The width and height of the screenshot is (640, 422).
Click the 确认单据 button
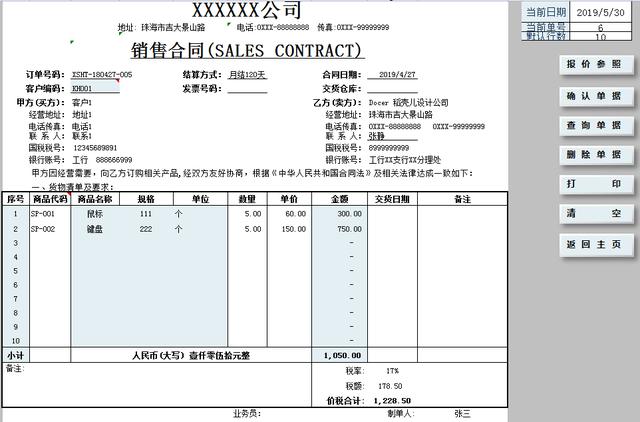tap(596, 96)
